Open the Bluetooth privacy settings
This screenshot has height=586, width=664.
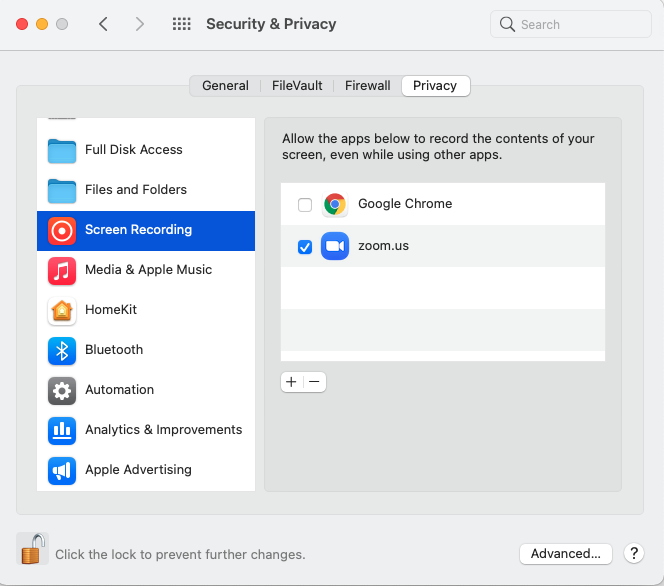coord(113,350)
